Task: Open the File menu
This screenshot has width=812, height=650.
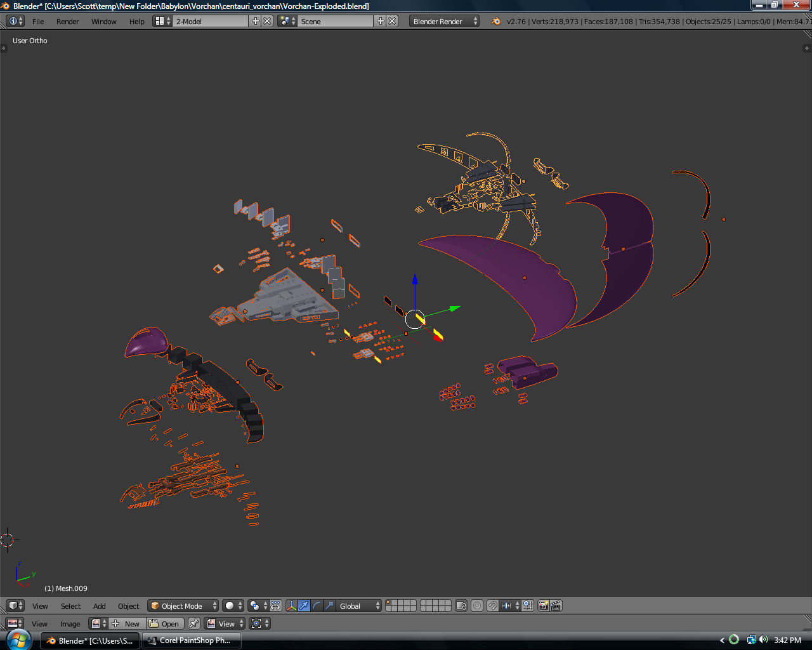Action: pyautogui.click(x=38, y=21)
